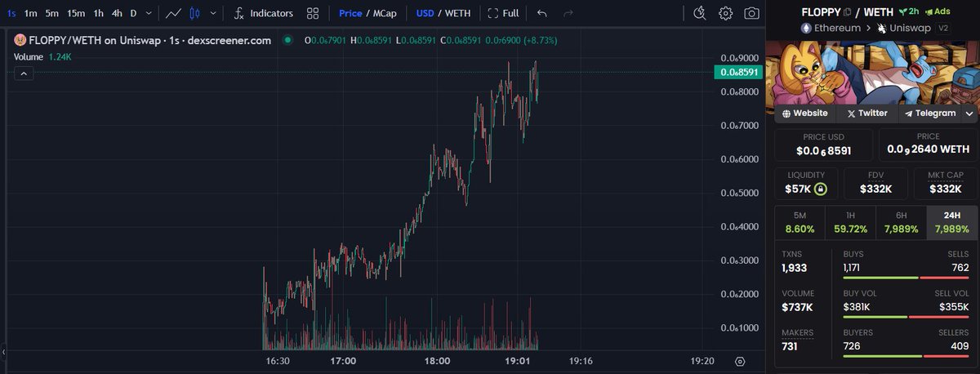Click the BUYERS 726 value

click(852, 346)
